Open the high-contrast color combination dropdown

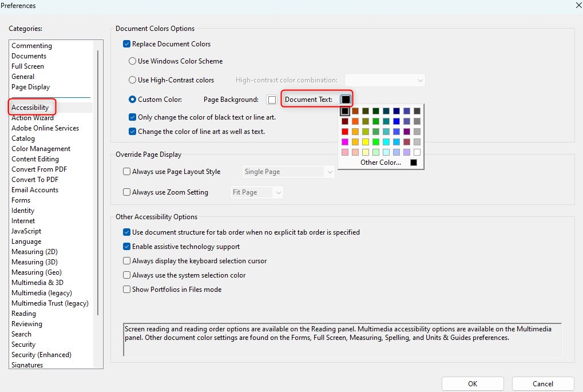(384, 80)
